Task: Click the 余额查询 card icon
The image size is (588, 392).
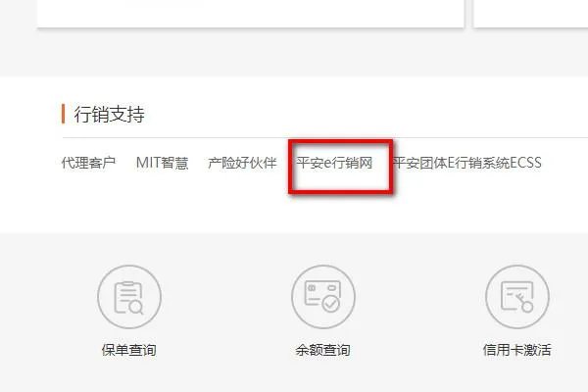Action: 323,297
